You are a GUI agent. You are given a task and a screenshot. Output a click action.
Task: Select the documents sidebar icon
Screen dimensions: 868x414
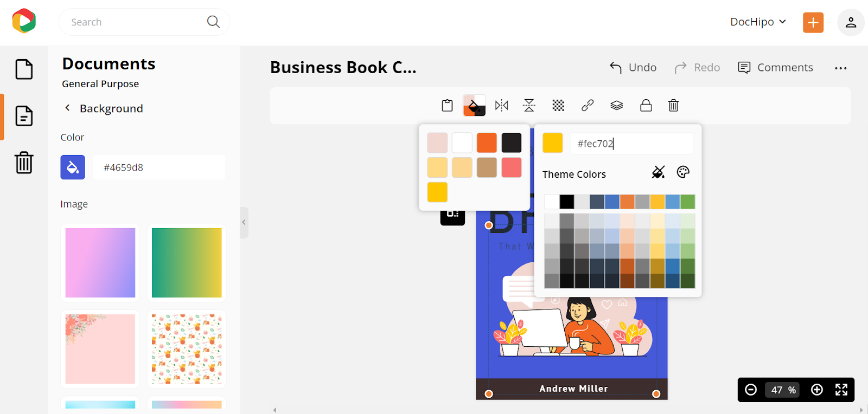coord(24,116)
